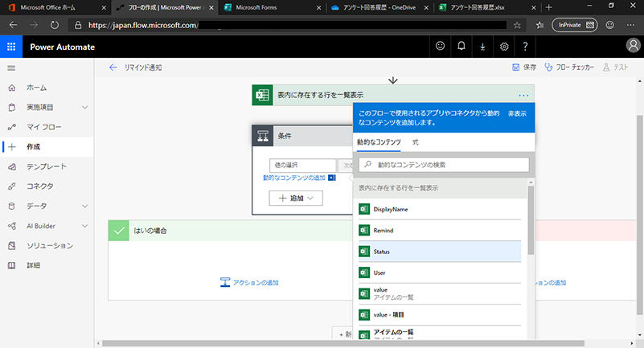Click the browser back arrow
Image resolution: width=644 pixels, height=348 pixels.
13,25
